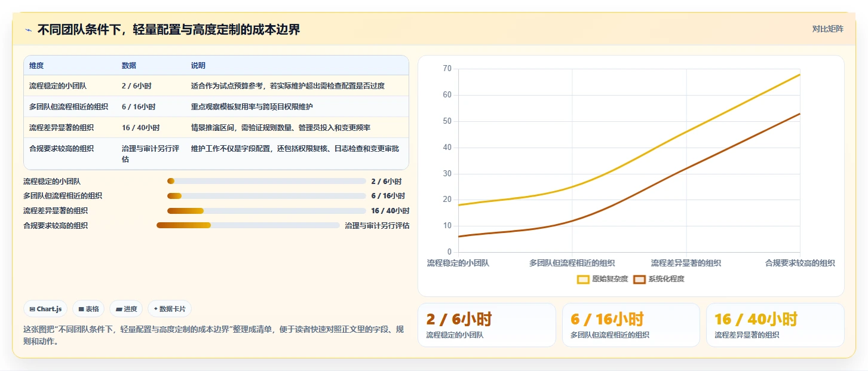Click the x-axis label 合规要求较高的组织
The height and width of the screenshot is (371, 868).
pyautogui.click(x=800, y=263)
